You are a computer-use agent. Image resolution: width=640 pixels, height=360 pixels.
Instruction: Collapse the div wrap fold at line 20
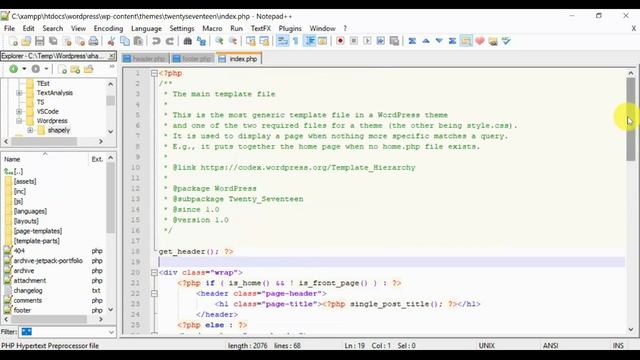(x=154, y=273)
